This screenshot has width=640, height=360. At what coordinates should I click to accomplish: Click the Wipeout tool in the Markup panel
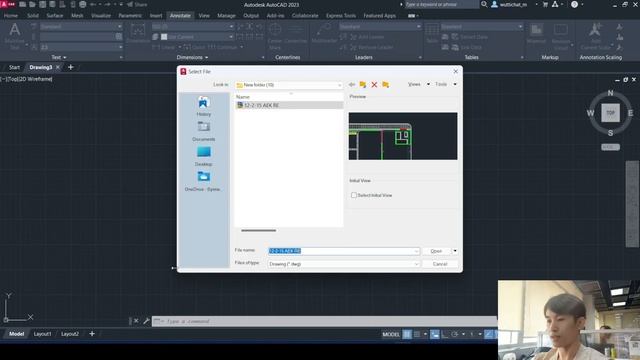(536, 33)
